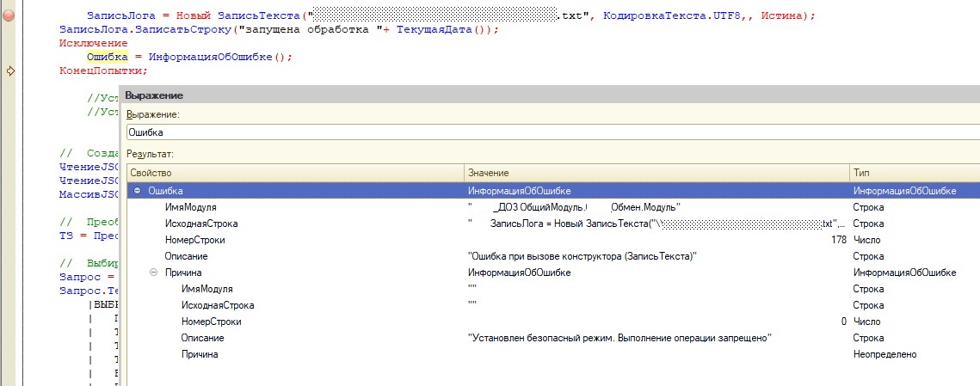This screenshot has width=980, height=386.
Task: Click the Исключение keyword in the code
Action: pyautogui.click(x=93, y=43)
